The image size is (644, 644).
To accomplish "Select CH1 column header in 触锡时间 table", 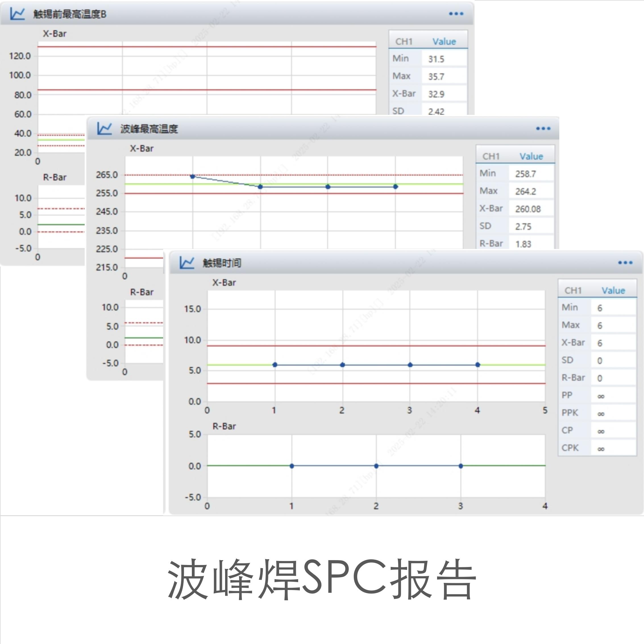I will (x=573, y=290).
